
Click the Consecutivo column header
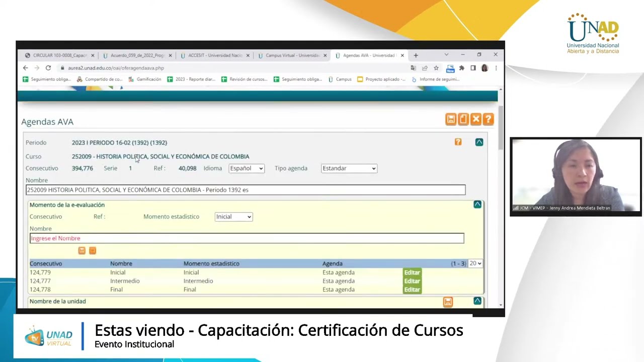tap(46, 263)
